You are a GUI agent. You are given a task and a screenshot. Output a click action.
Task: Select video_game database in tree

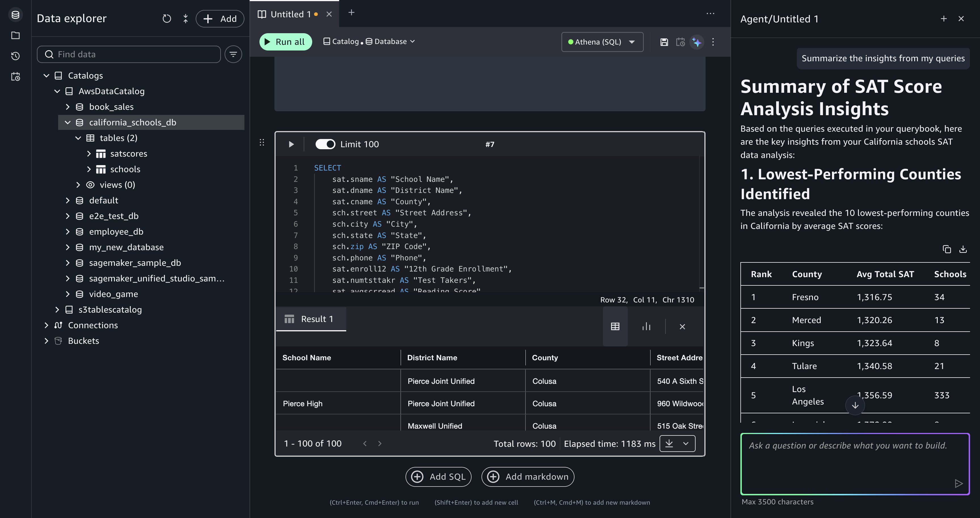pyautogui.click(x=113, y=294)
